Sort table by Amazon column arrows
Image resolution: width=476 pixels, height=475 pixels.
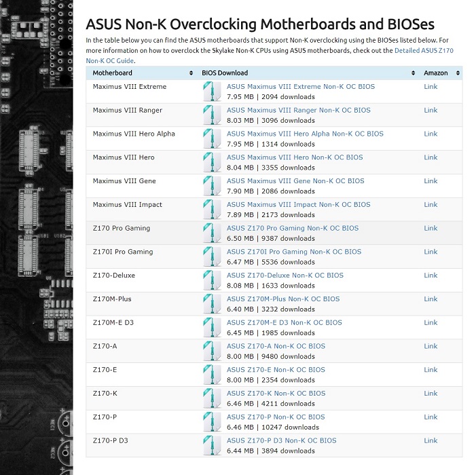[458, 73]
